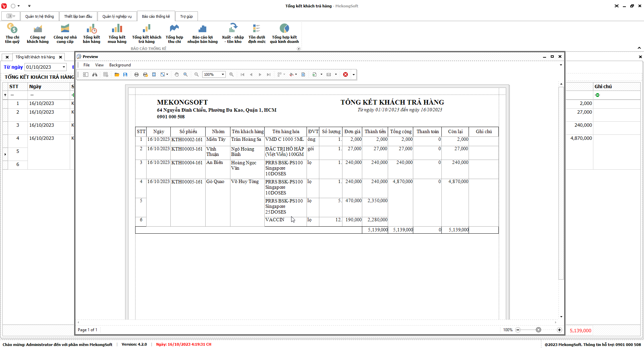The width and height of the screenshot is (644, 348).
Task: Open the Từ ngày date picker dropdown
Action: [64, 67]
